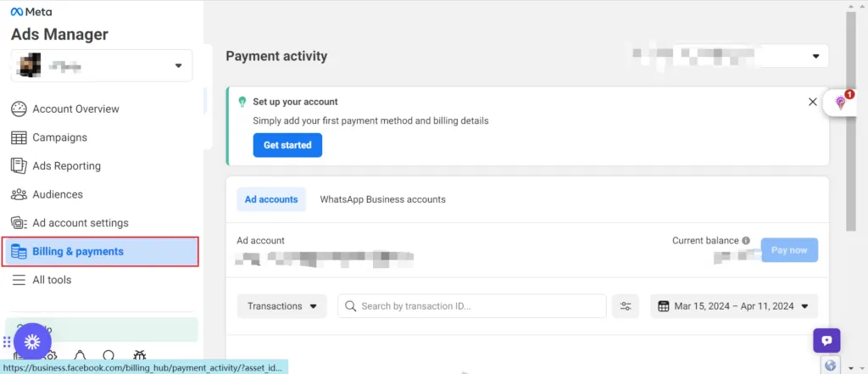Dismiss the Set up your account banner
Image resolution: width=868 pixels, height=374 pixels.
[x=813, y=102]
